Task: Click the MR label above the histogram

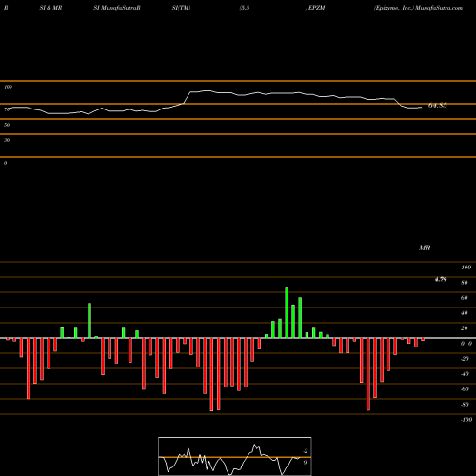Action: 425,248
